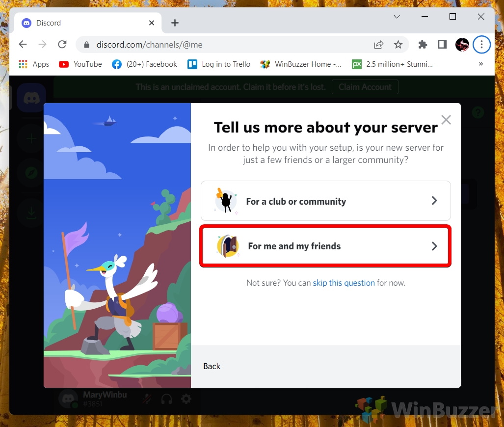Click the club or community character icon

pyautogui.click(x=226, y=201)
